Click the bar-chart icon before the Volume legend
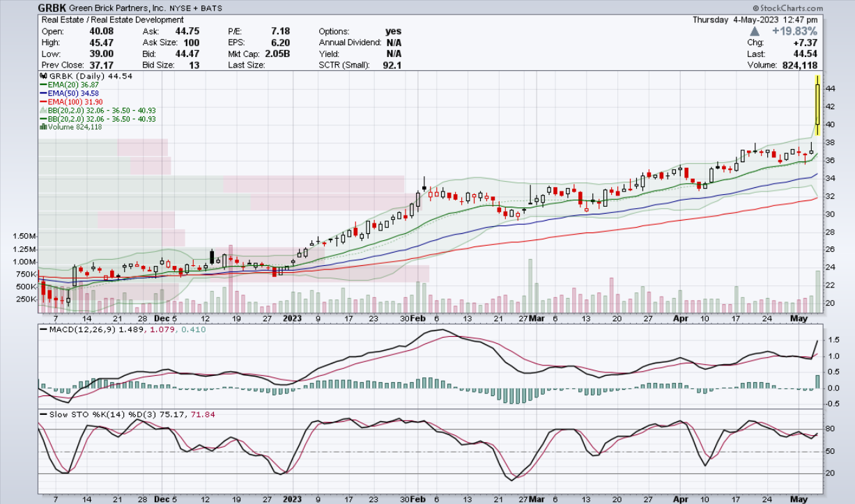The width and height of the screenshot is (855, 504). click(44, 127)
